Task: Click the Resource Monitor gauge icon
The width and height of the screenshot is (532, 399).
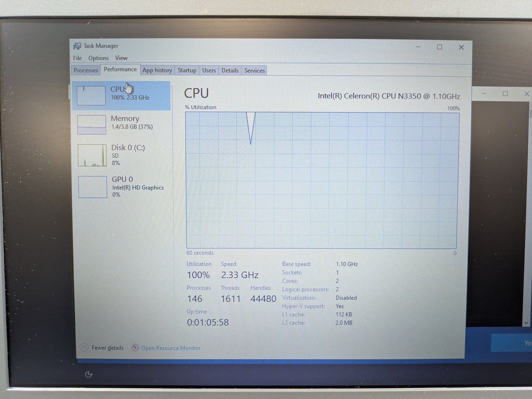Action: coord(135,347)
